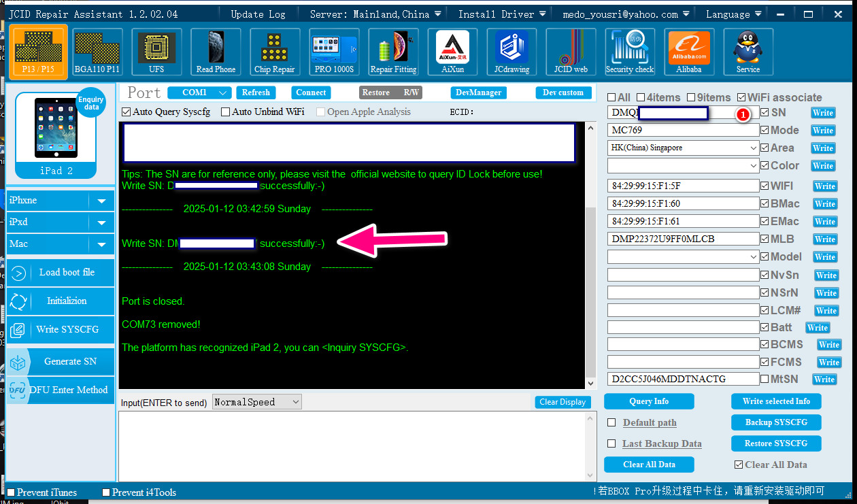This screenshot has width=857, height=504.
Task: Launch the JCdrawing tool
Action: (x=511, y=52)
